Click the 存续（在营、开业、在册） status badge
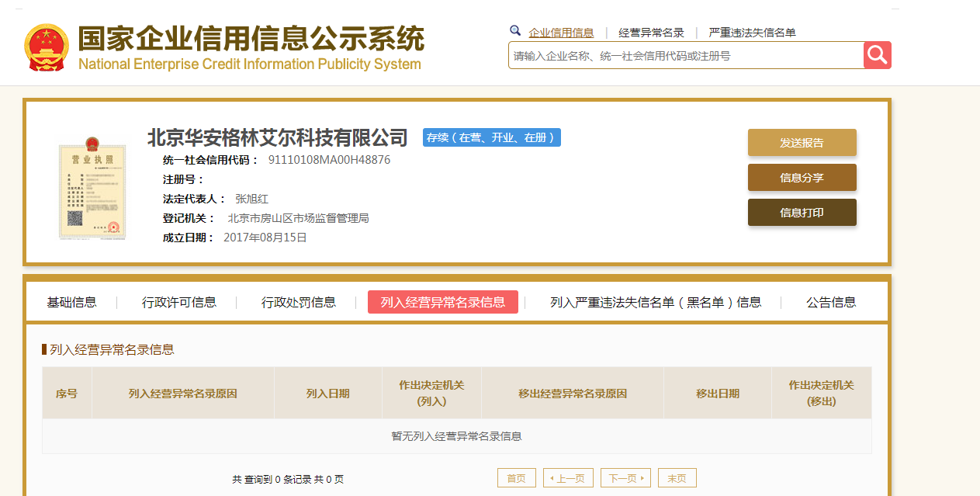This screenshot has width=980, height=496. pos(492,137)
